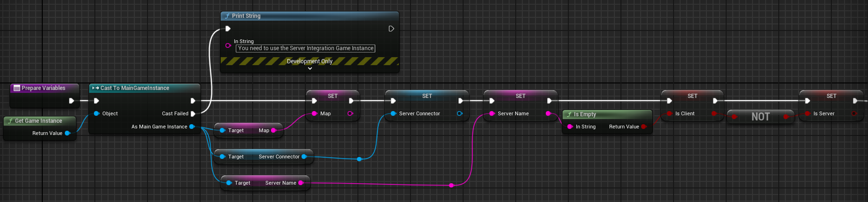Click the As Main Game Instance output pin
This screenshot has height=202, width=868.
[x=192, y=127]
